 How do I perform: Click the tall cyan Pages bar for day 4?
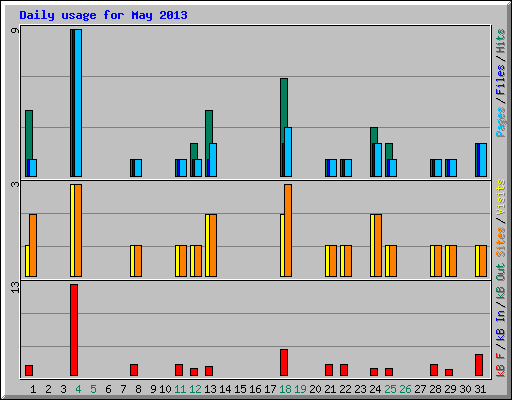[78, 103]
